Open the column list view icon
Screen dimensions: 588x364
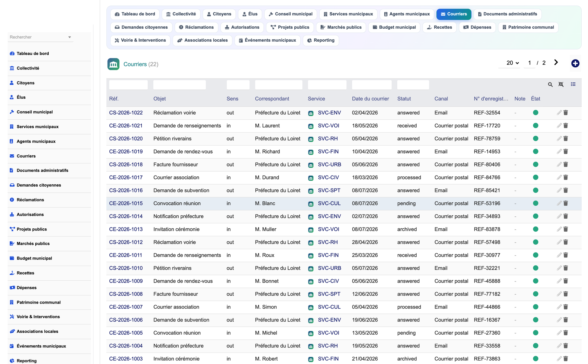(573, 84)
